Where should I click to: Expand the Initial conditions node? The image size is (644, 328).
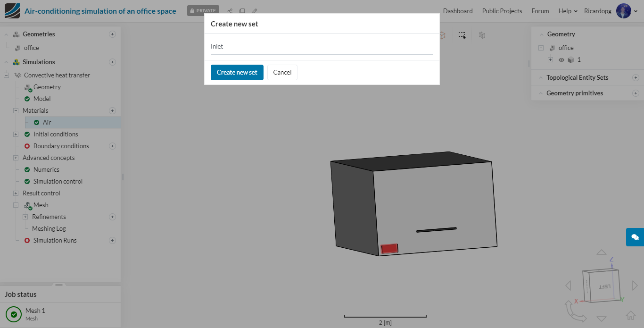16,134
